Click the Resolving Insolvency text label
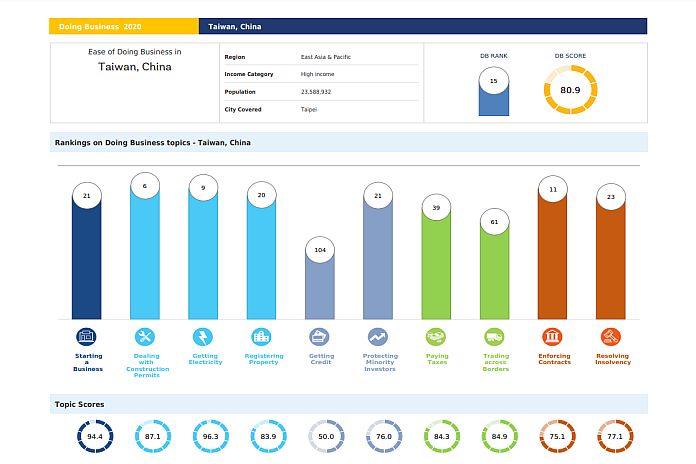696x464 pixels. [612, 359]
